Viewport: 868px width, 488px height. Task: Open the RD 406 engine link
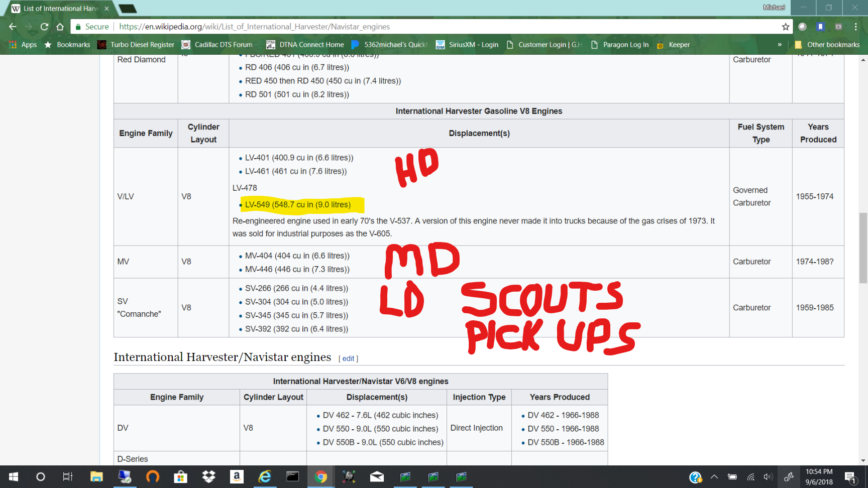click(297, 67)
